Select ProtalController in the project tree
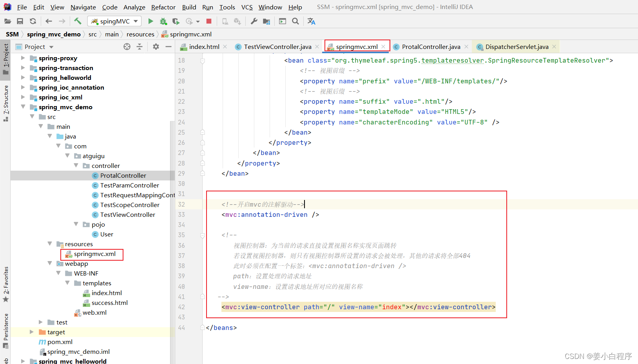 pos(123,175)
